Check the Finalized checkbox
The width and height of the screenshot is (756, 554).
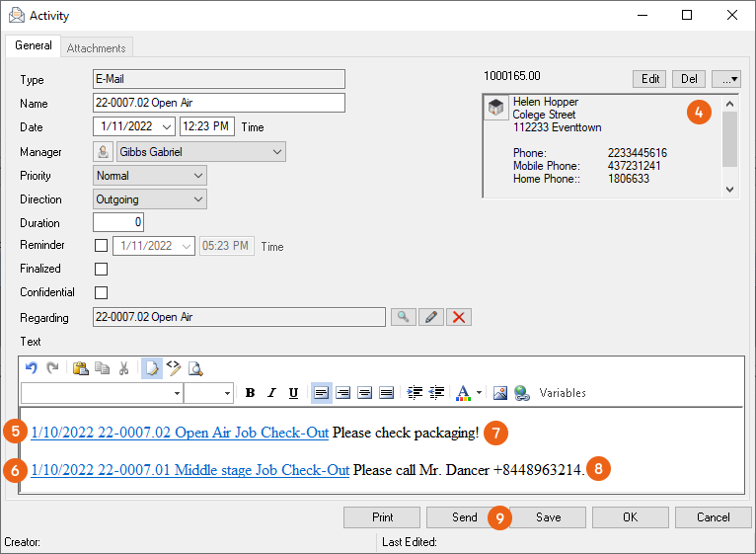tap(101, 269)
